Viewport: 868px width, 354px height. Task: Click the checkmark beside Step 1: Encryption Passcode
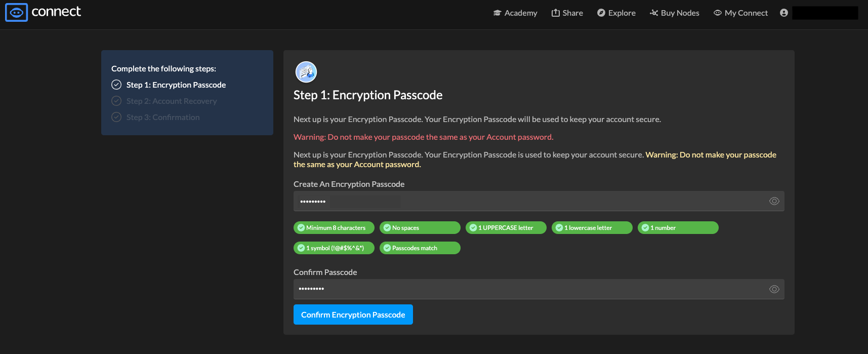pos(116,85)
